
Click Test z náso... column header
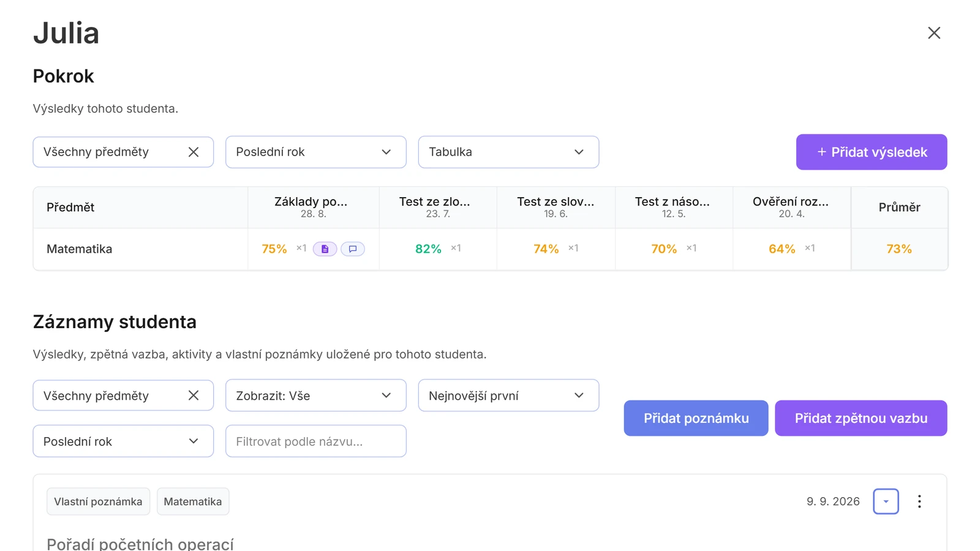[674, 207]
